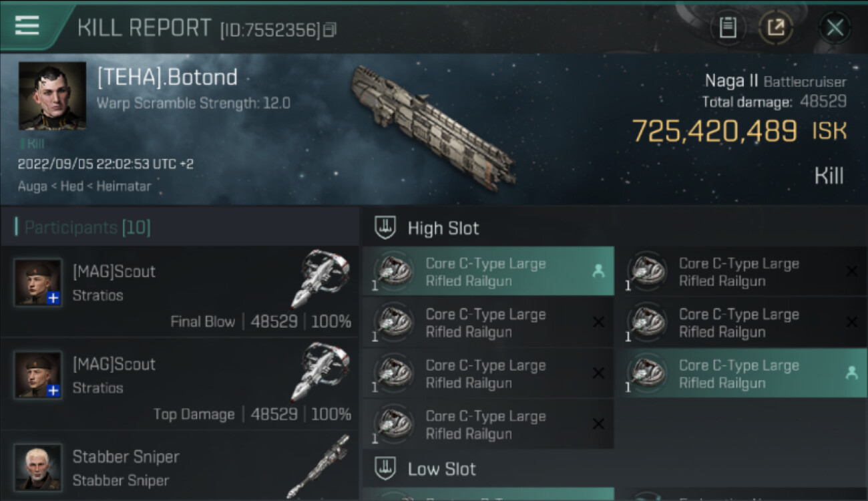Screen dimensions: 868x501
Task: View [TEHA].Botond pilot portrait
Action: tap(52, 96)
